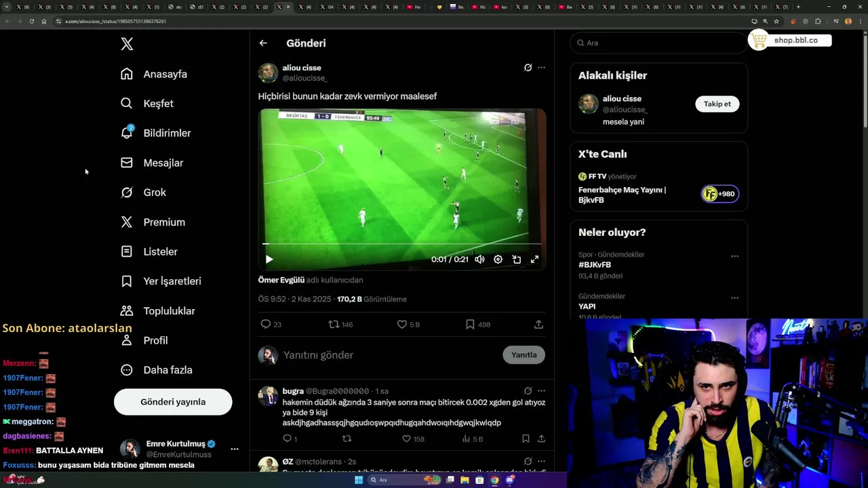Click Grok icon on bugra reply
Screen dimensions: 868x488
[528, 391]
